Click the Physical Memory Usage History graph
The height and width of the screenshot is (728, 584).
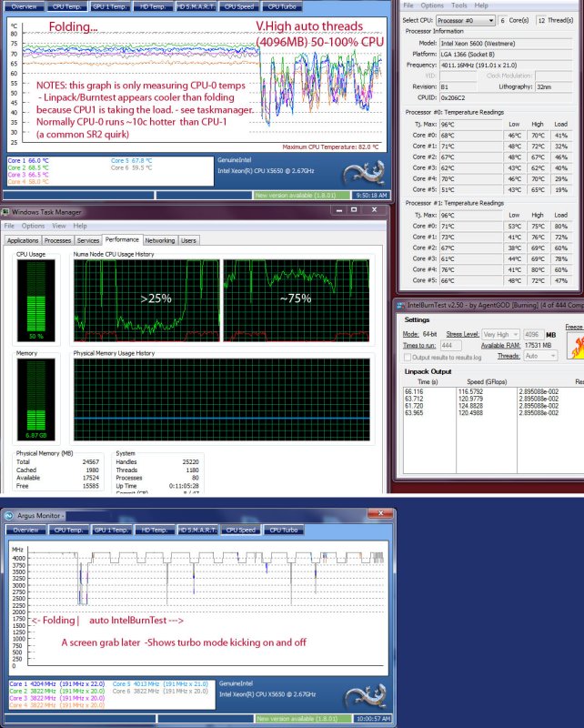click(x=222, y=399)
